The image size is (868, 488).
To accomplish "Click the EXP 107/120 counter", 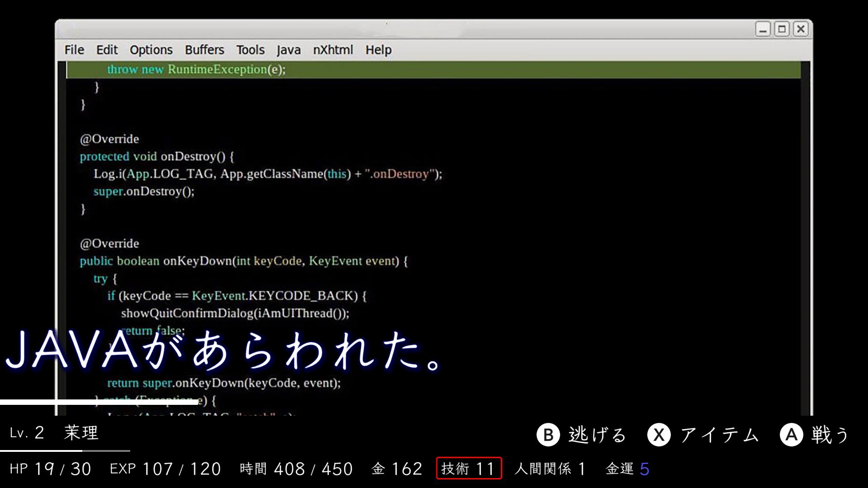I will [165, 469].
